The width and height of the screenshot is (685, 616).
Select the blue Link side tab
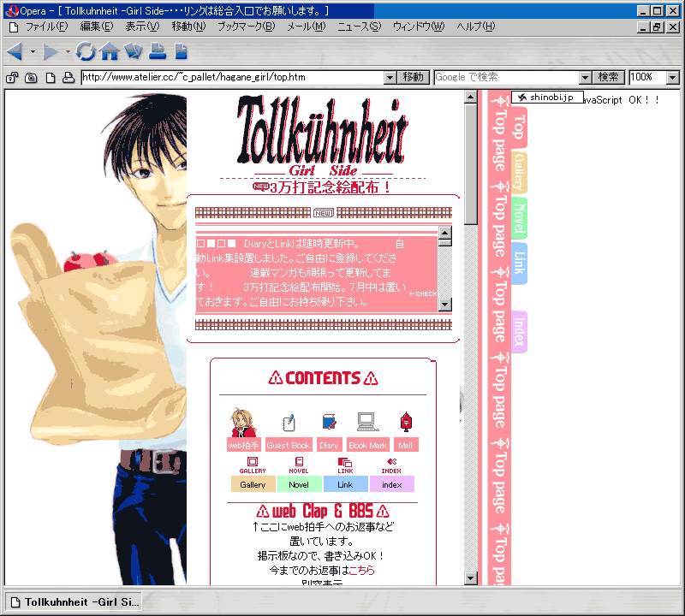coord(519,264)
